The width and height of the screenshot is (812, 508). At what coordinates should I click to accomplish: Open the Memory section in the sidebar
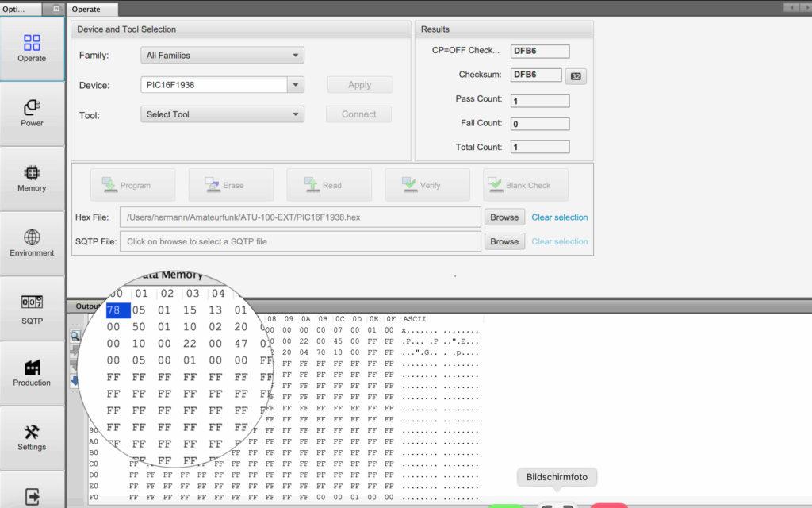click(32, 178)
